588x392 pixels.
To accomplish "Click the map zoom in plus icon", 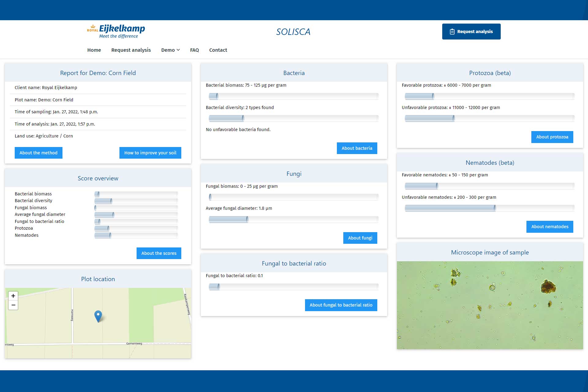I will (13, 296).
